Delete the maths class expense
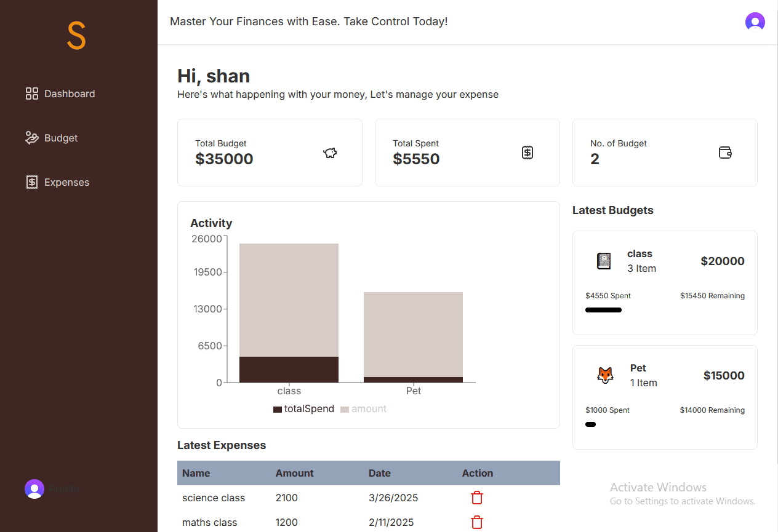Image resolution: width=778 pixels, height=532 pixels. pos(477,522)
